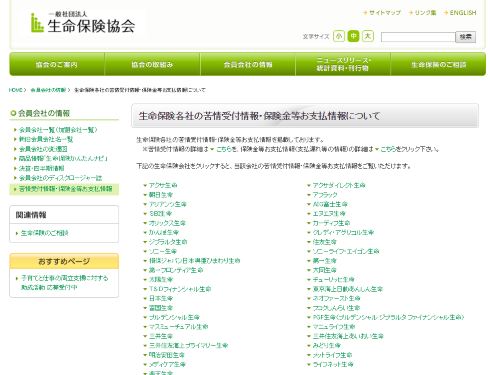The height and width of the screenshot is (375, 490).
Task: Jump to ジブラルタ生命
Action: click(168, 242)
